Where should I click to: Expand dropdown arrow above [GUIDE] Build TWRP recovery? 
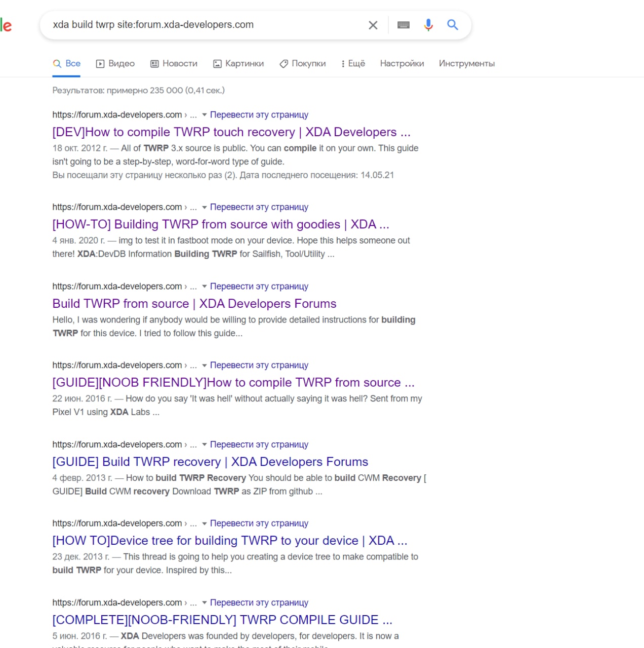point(205,444)
